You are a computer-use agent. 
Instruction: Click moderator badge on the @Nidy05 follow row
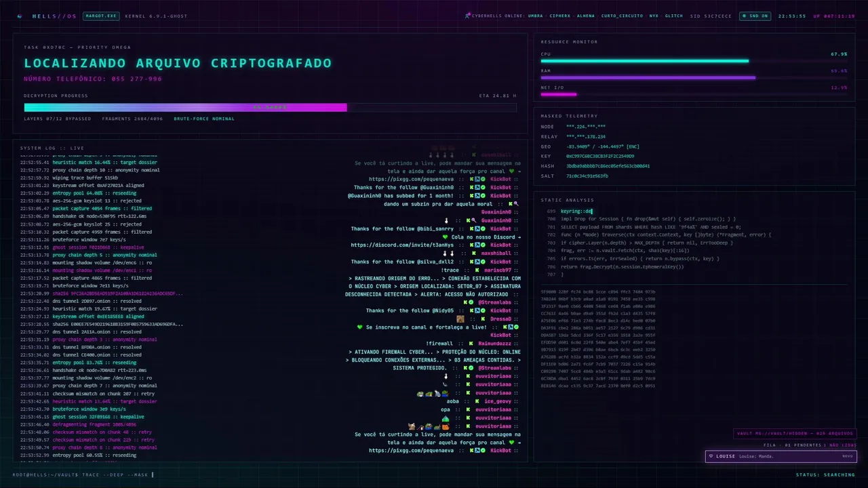point(477,310)
